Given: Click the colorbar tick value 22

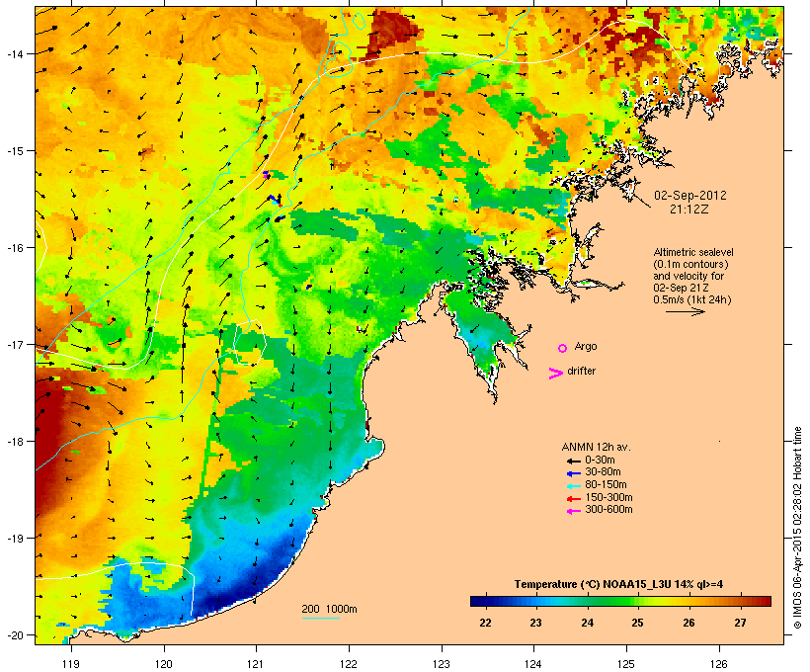Looking at the screenshot, I should [485, 623].
